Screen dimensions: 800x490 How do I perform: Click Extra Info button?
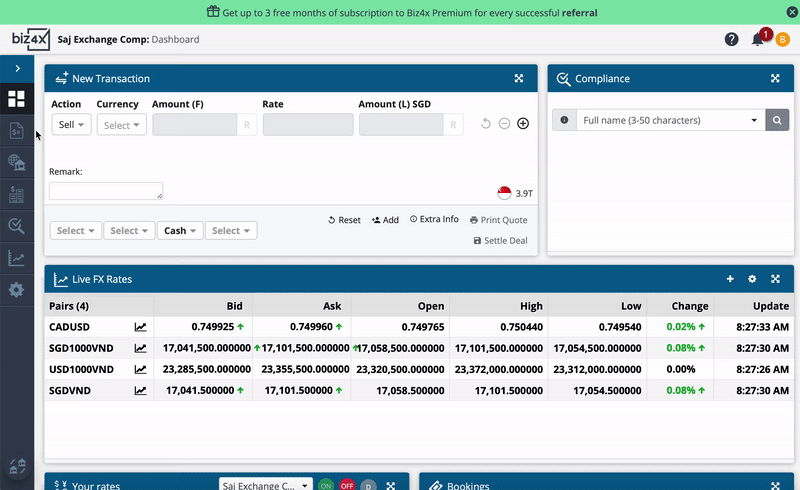click(x=434, y=219)
